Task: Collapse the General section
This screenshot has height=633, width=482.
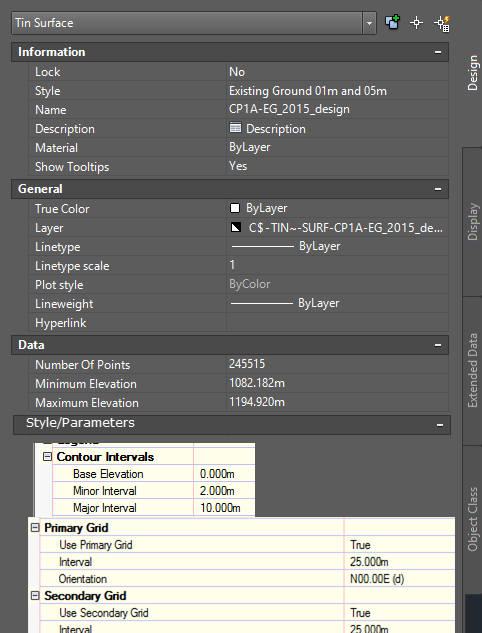Action: (x=438, y=189)
